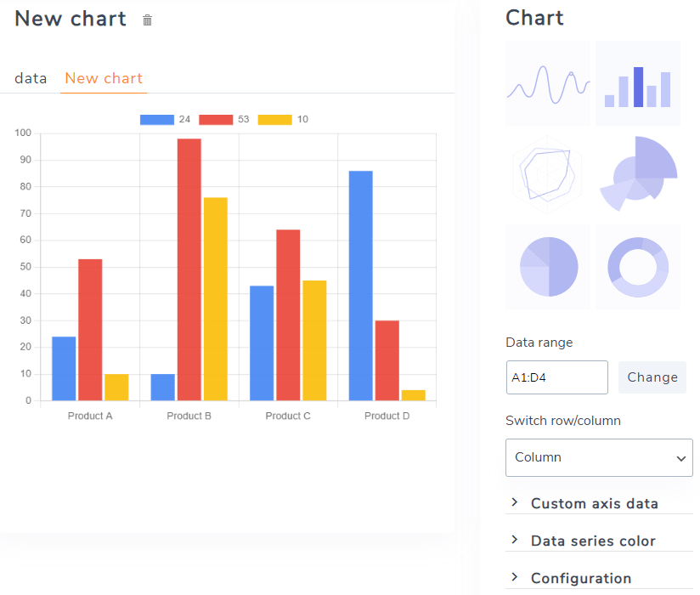Screen dimensions: 700x595
Task: Click the Data range input field
Action: [556, 377]
